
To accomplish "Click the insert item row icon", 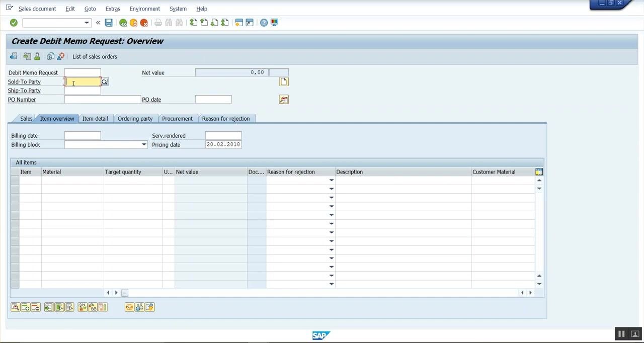I will tap(25, 307).
